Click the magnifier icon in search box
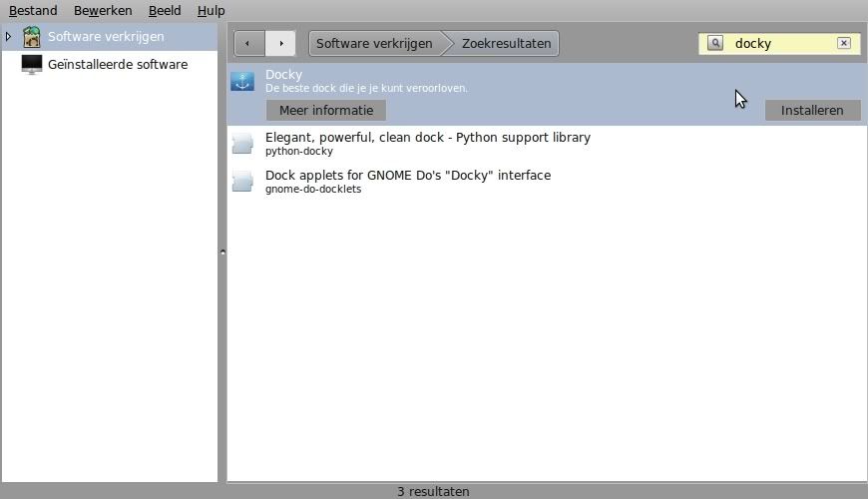This screenshot has width=868, height=499. tap(715, 43)
